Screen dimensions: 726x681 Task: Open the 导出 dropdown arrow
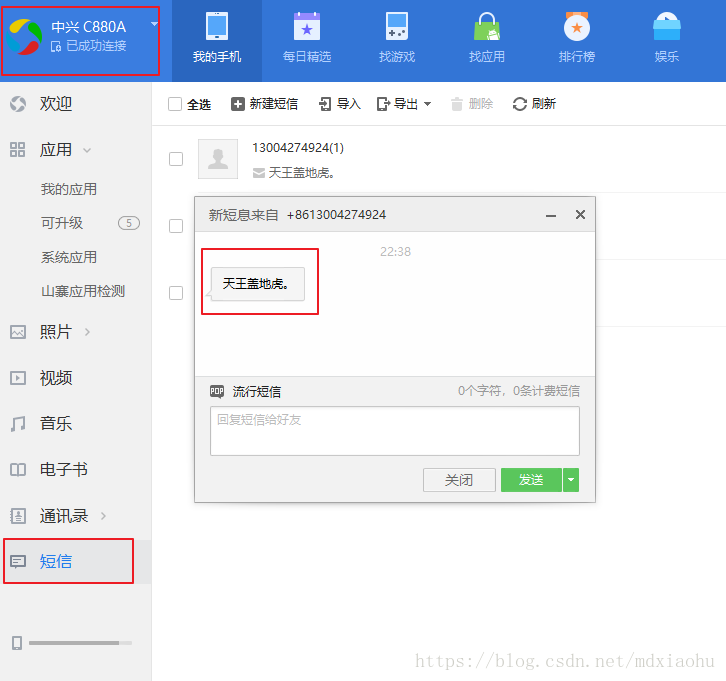tap(427, 104)
